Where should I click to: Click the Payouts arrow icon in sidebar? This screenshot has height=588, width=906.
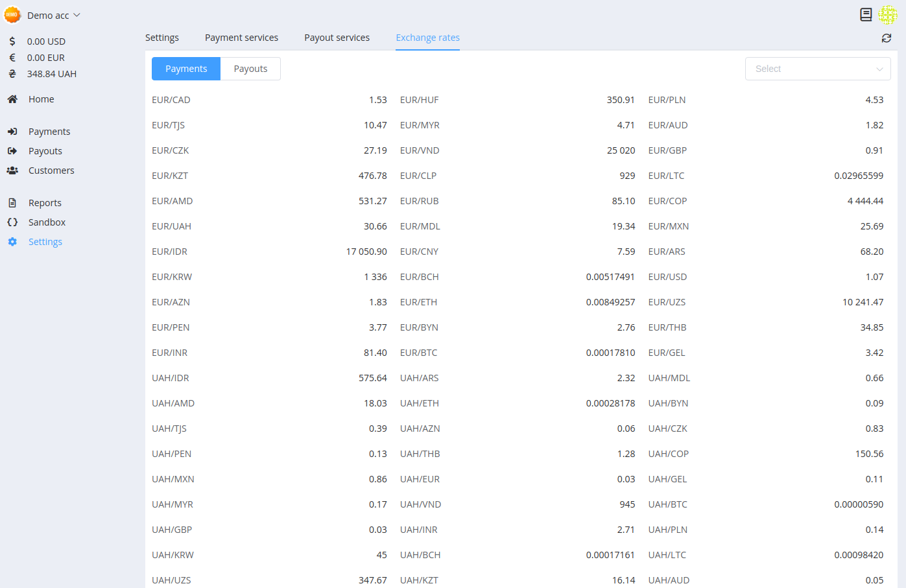tap(12, 151)
